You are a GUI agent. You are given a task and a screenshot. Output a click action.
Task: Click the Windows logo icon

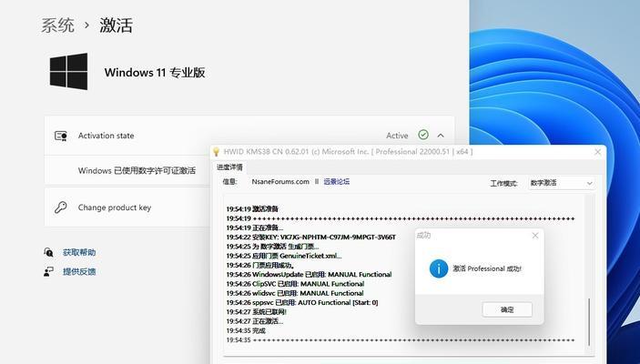[68, 71]
